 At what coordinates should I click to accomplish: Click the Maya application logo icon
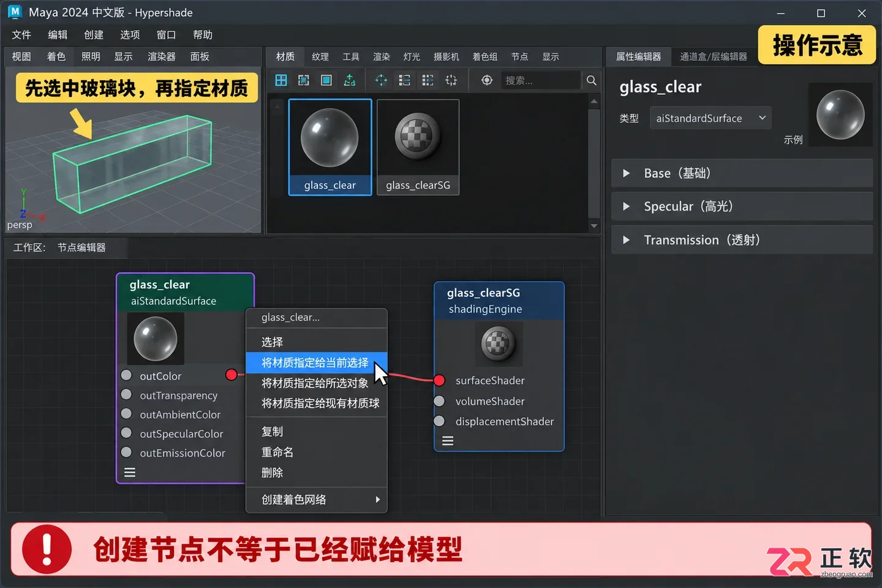pyautogui.click(x=15, y=12)
